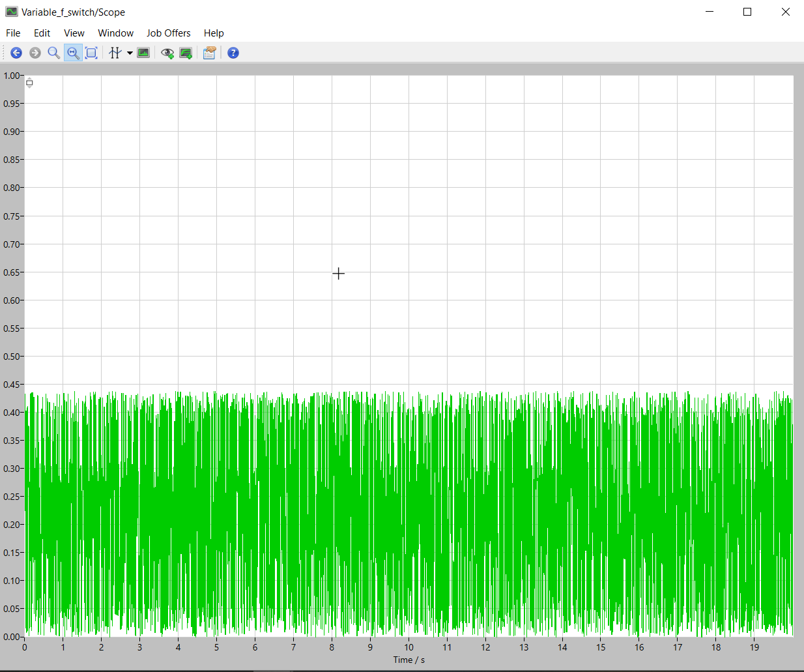The width and height of the screenshot is (804, 672).
Task: Click the 19 x-axis tick label
Action: pos(754,647)
